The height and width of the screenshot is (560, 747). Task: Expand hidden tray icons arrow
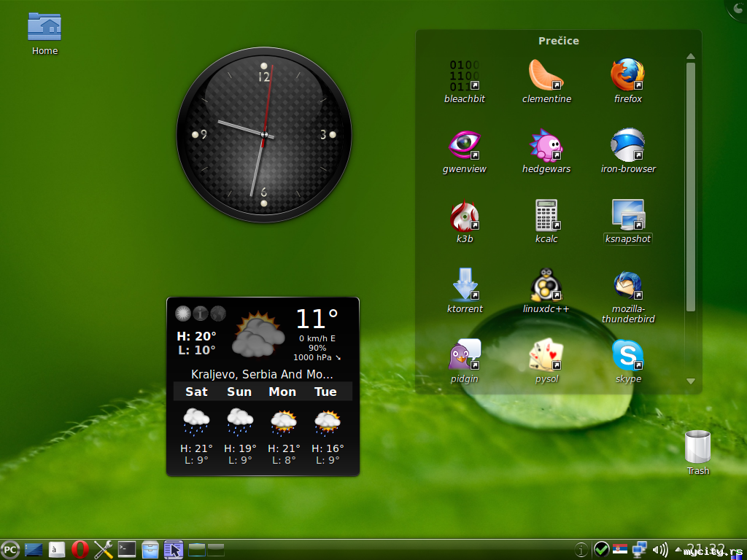point(678,549)
